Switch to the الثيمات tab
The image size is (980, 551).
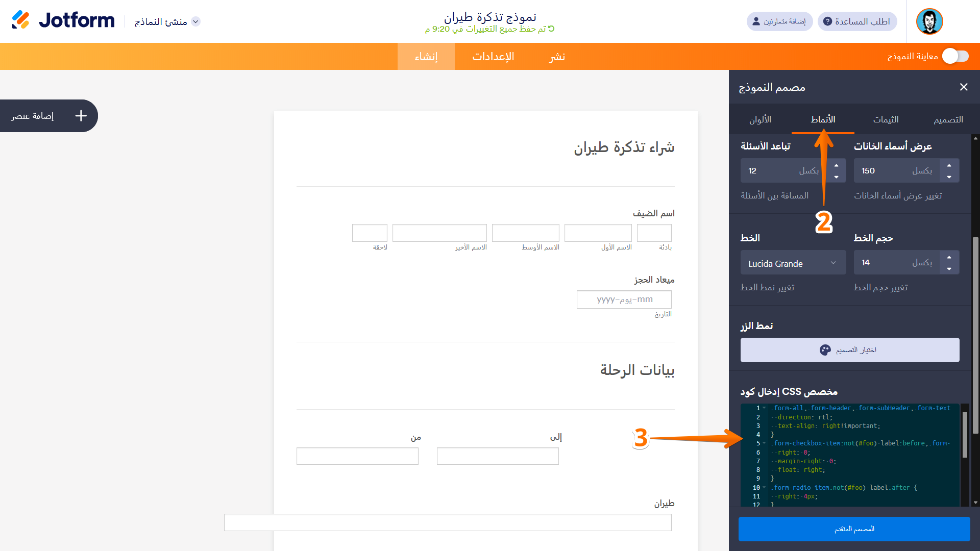(x=886, y=119)
